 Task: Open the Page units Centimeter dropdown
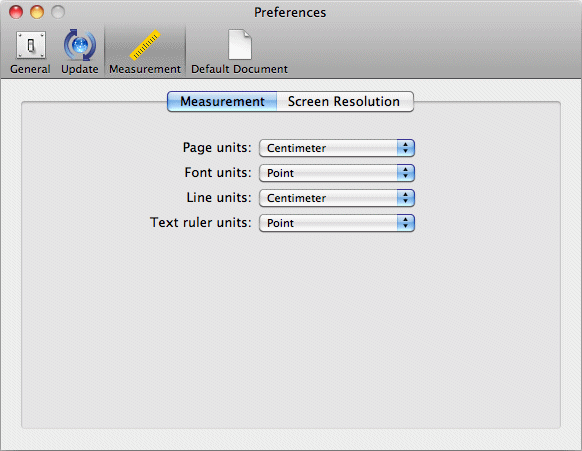tap(337, 148)
